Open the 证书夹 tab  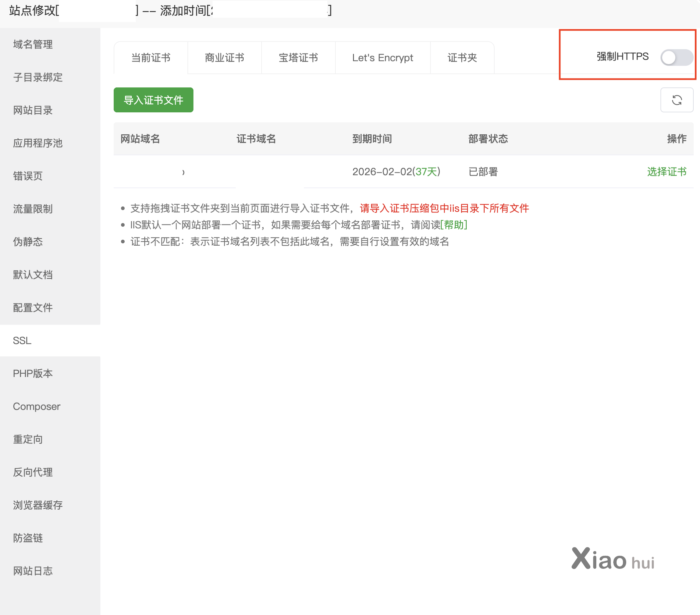pos(462,58)
